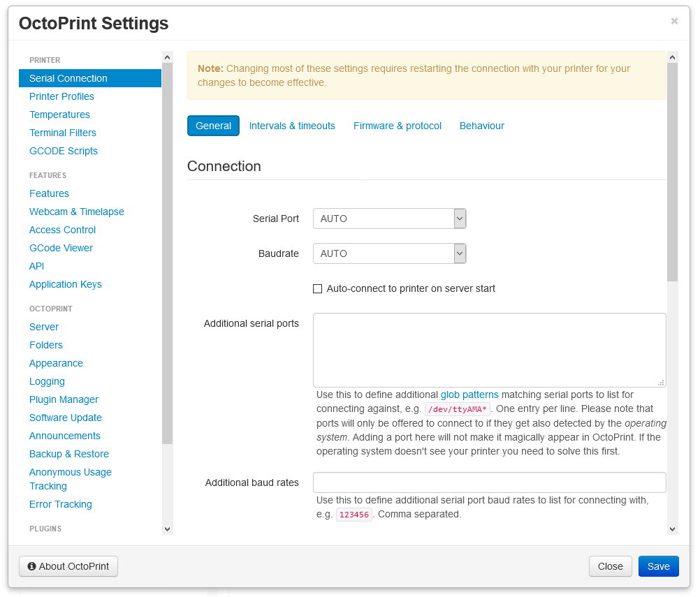The image size is (700, 597).
Task: Open Application Keys settings
Action: [x=66, y=284]
